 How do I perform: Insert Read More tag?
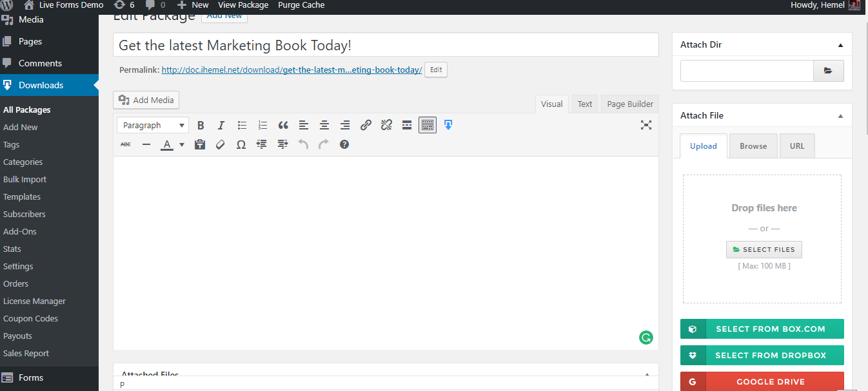point(407,125)
